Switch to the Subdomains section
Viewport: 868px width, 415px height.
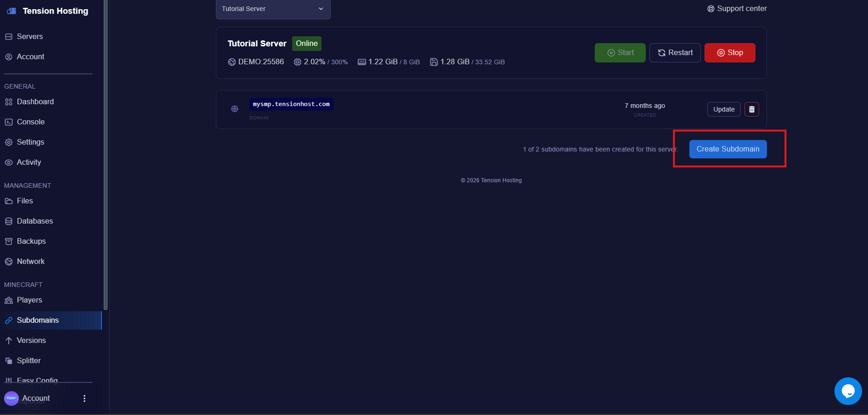pos(9,320)
